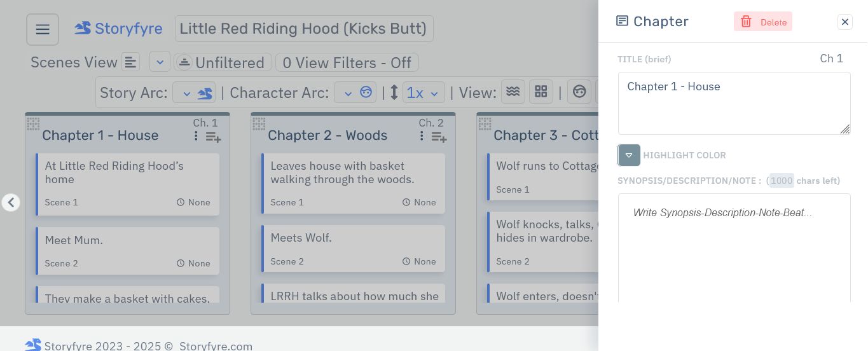Click the character face view icon

(579, 92)
